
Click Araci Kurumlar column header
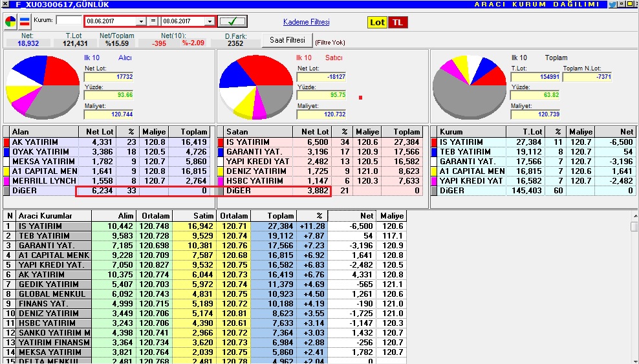pos(54,216)
